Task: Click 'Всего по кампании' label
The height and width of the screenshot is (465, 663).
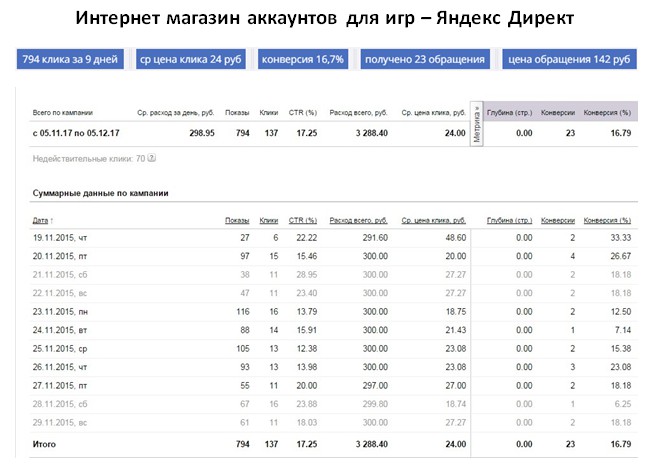Action: click(x=63, y=112)
